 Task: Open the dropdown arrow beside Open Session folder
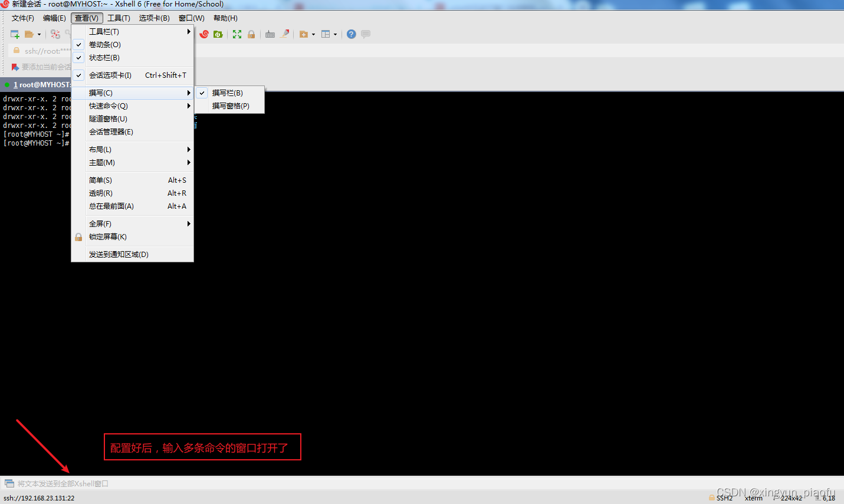click(39, 34)
